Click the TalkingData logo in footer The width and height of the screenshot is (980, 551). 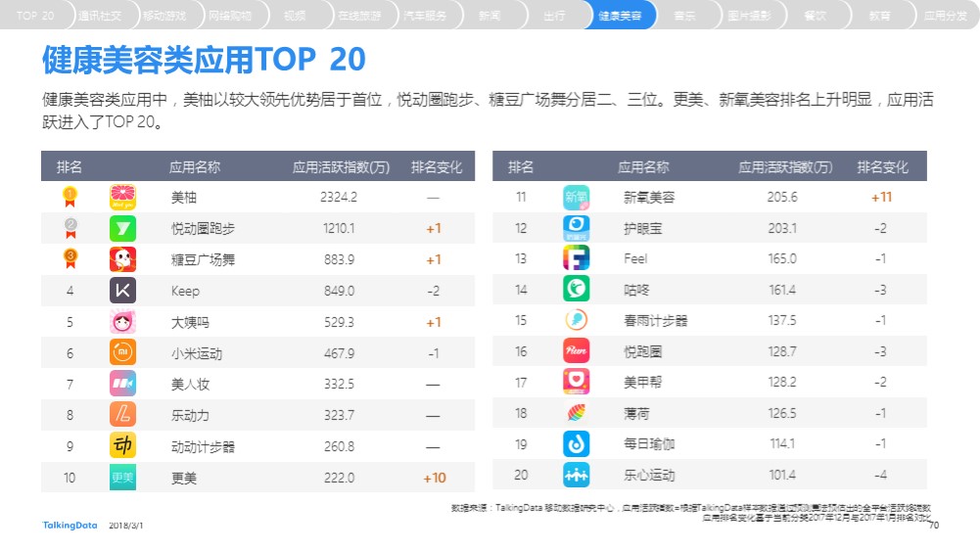click(70, 526)
